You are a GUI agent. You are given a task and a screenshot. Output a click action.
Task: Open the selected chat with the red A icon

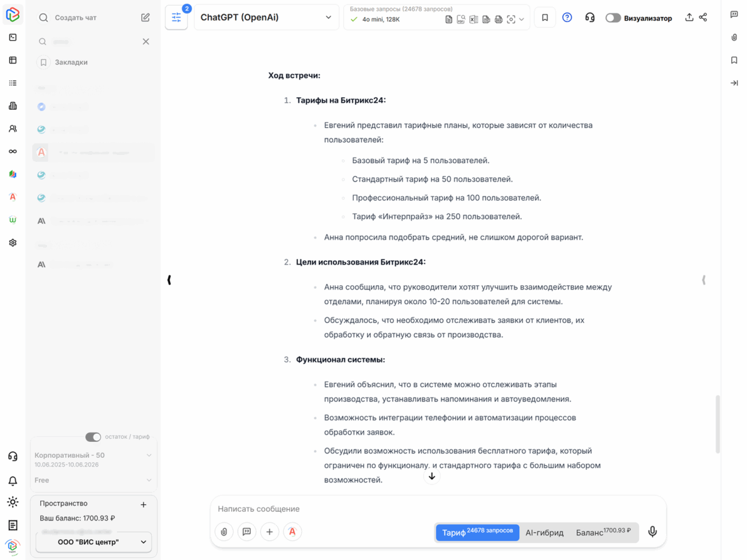pos(94,152)
